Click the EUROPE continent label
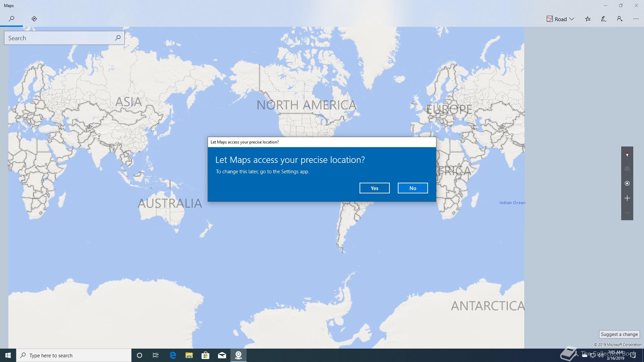Viewport: 644px width, 362px height. tap(449, 109)
